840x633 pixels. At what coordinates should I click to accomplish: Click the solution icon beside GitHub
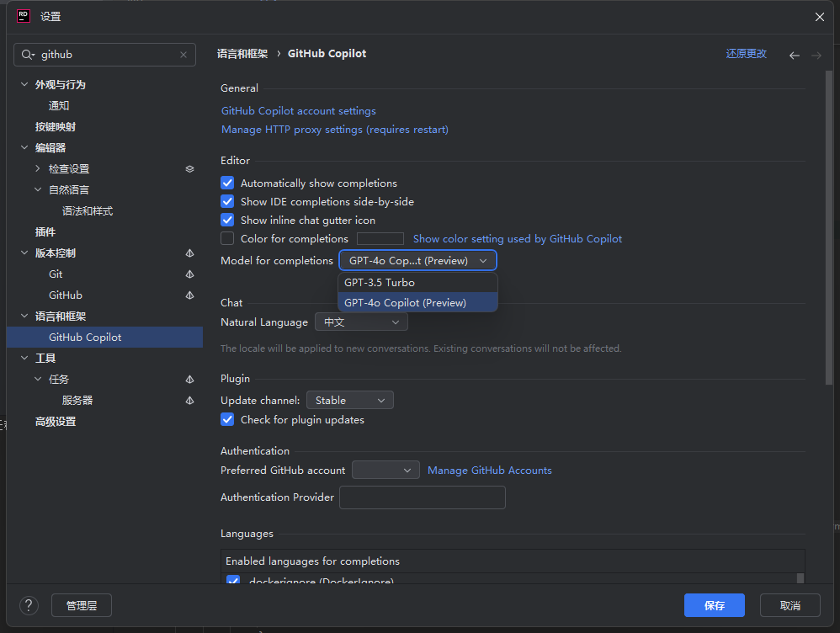pyautogui.click(x=189, y=295)
